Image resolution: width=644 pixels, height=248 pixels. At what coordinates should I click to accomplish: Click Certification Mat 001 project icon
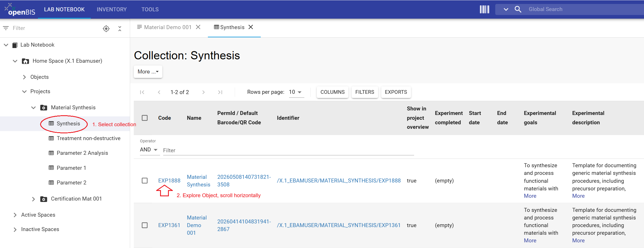[44, 199]
